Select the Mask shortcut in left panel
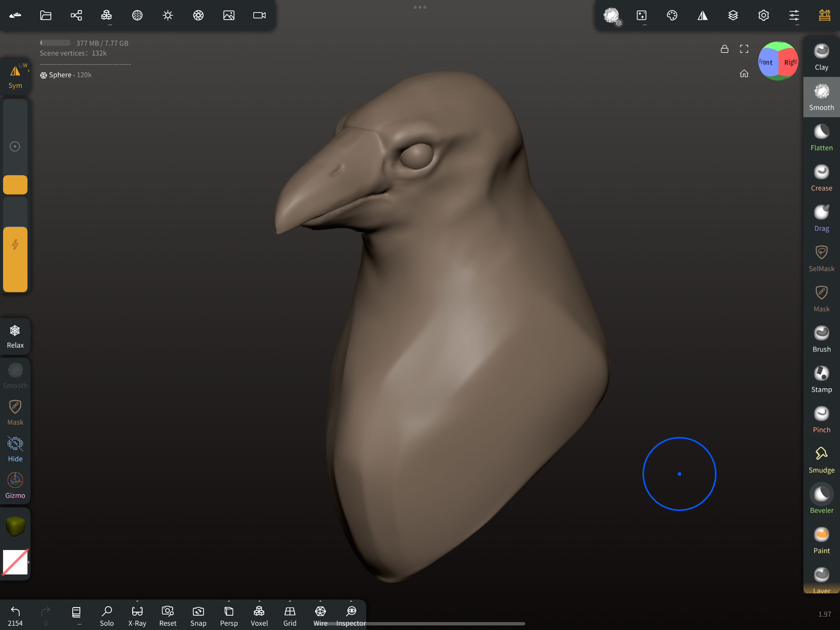This screenshot has width=840, height=630. [x=15, y=413]
